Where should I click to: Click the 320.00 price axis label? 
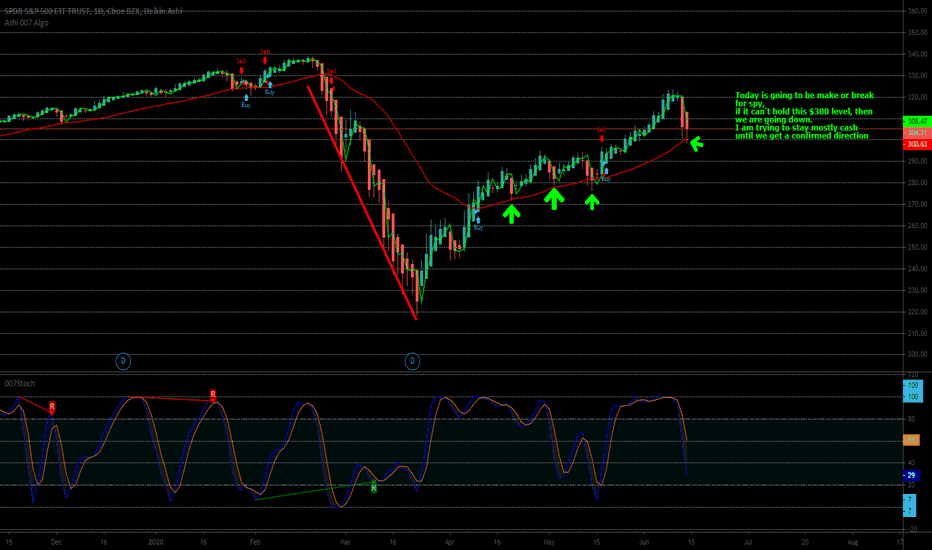(917, 97)
